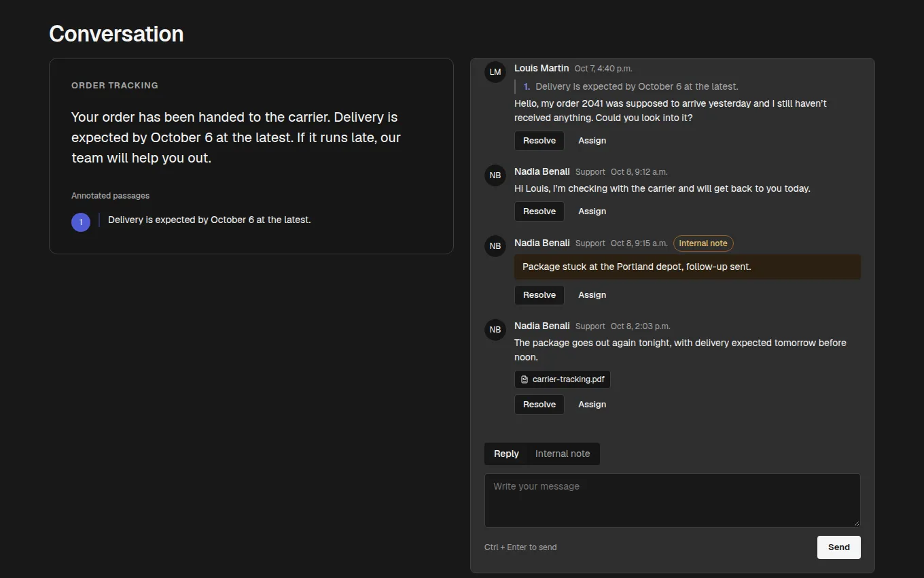Click NB avatar on 2:03 p.m. message
The width and height of the screenshot is (924, 578).
(495, 330)
